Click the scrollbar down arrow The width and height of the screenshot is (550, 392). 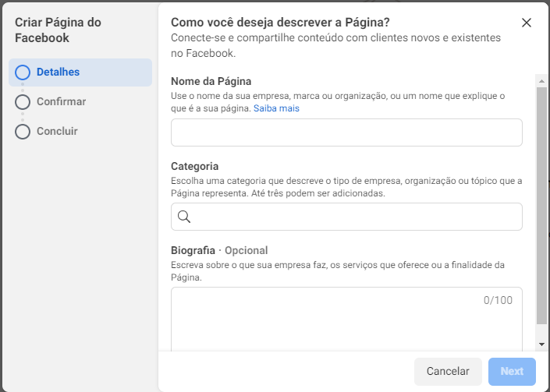[x=541, y=344]
